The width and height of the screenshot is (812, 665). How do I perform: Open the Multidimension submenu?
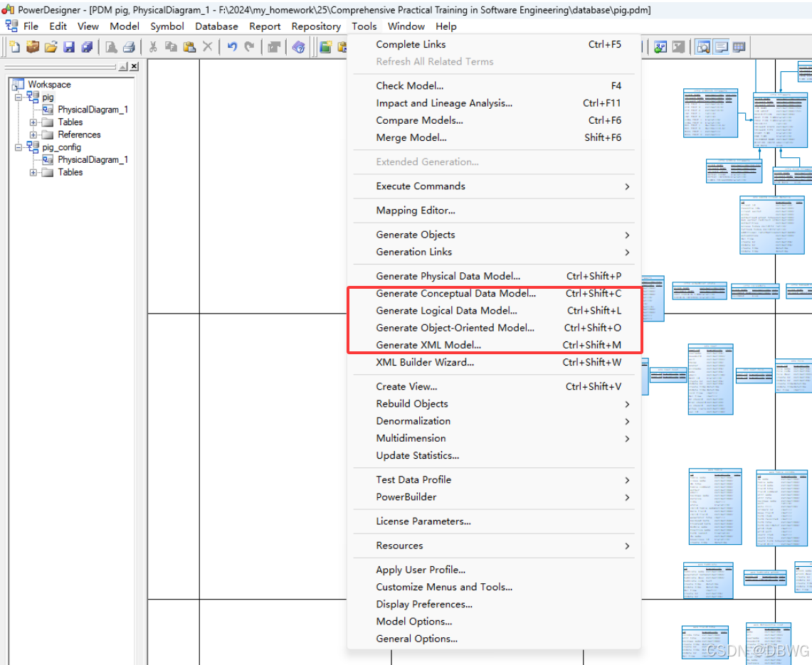493,438
